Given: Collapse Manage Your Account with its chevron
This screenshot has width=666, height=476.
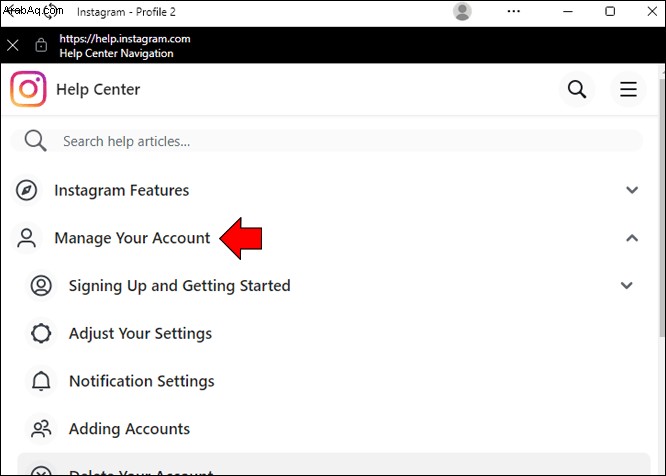Looking at the screenshot, I should pyautogui.click(x=632, y=238).
